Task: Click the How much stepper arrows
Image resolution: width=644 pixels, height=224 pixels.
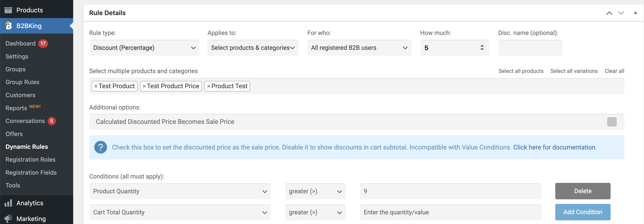Action: (x=482, y=48)
